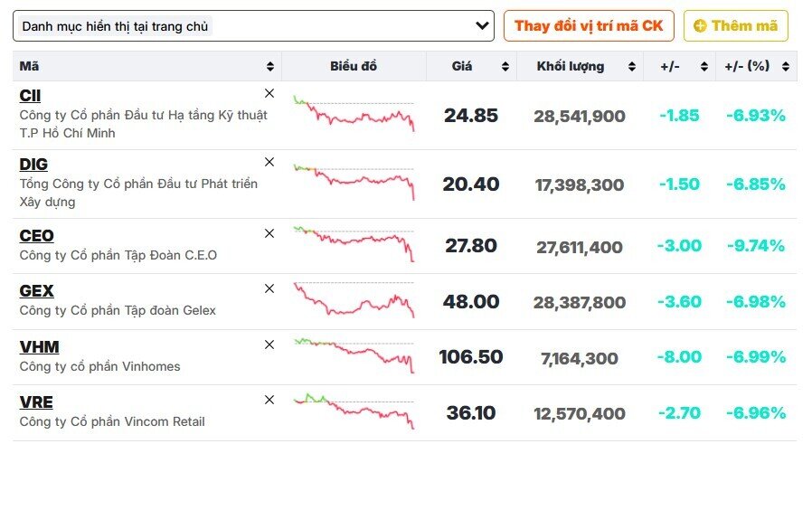Delete CEO row using its X icon

(x=269, y=233)
